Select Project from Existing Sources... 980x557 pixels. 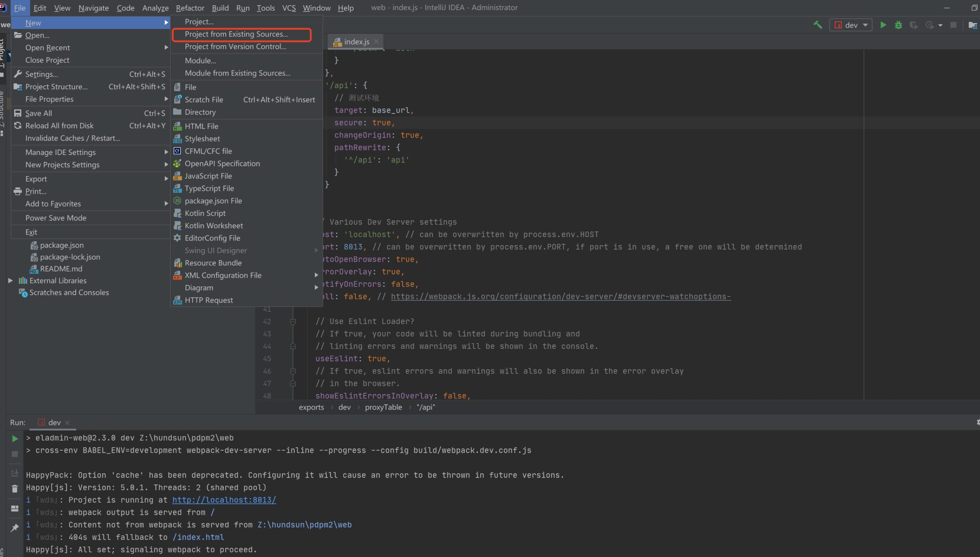(247, 34)
